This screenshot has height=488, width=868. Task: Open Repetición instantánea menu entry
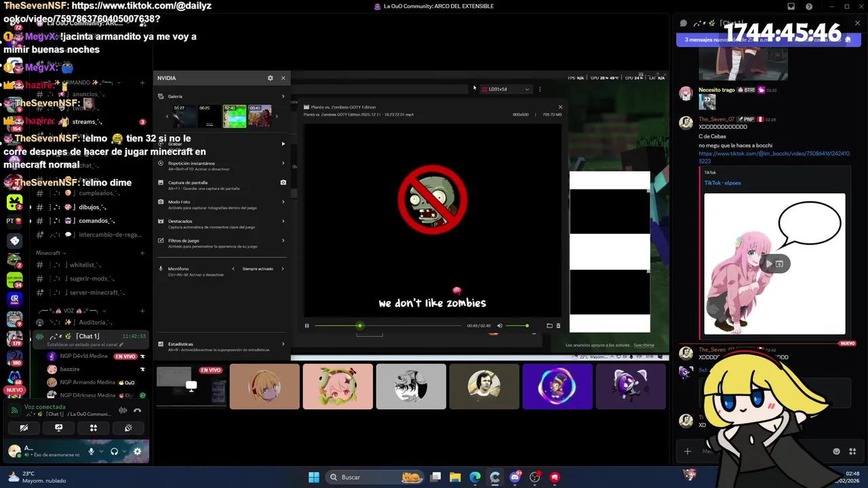[x=222, y=166]
